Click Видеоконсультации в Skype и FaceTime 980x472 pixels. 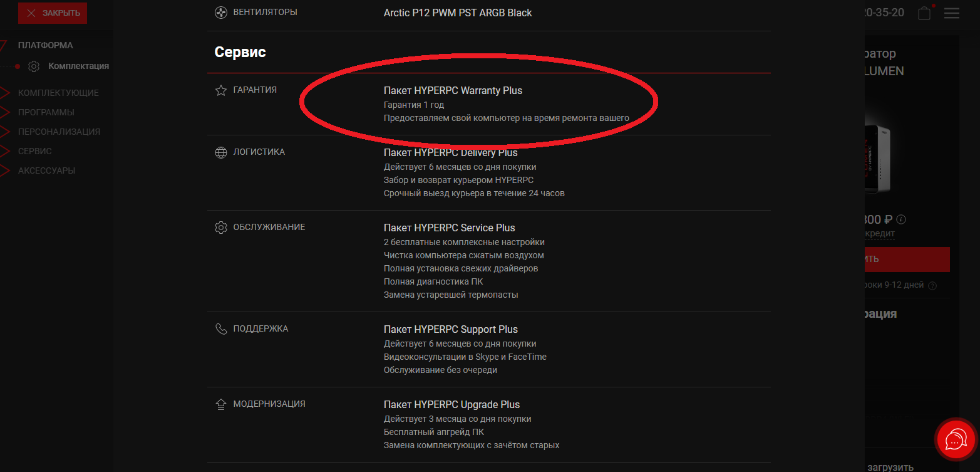(x=465, y=357)
